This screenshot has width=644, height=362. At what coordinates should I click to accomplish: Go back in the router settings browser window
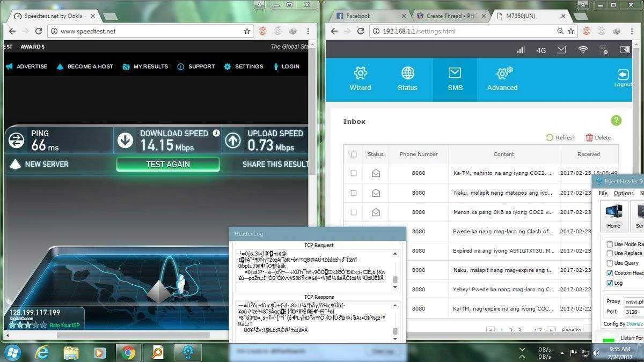334,31
